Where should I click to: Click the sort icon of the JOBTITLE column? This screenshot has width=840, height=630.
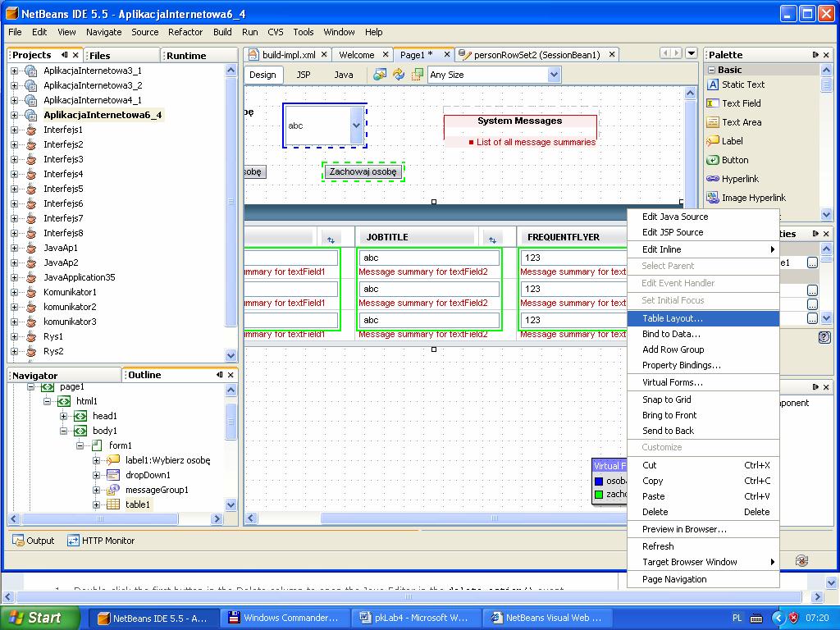coord(492,240)
